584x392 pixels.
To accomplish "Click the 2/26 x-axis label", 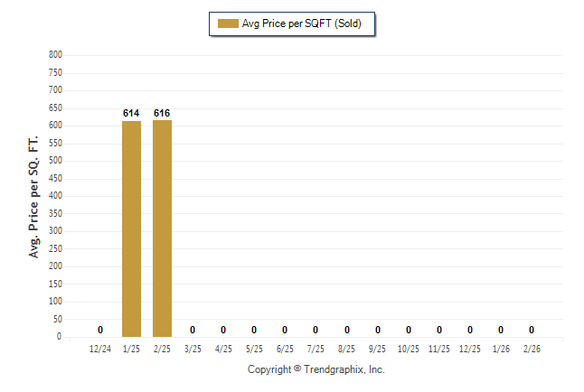I will click(x=532, y=349).
